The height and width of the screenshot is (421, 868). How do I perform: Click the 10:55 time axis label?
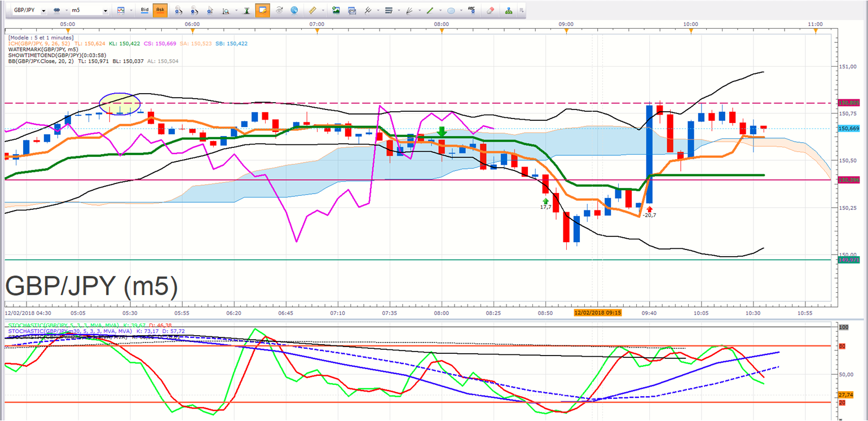(805, 312)
